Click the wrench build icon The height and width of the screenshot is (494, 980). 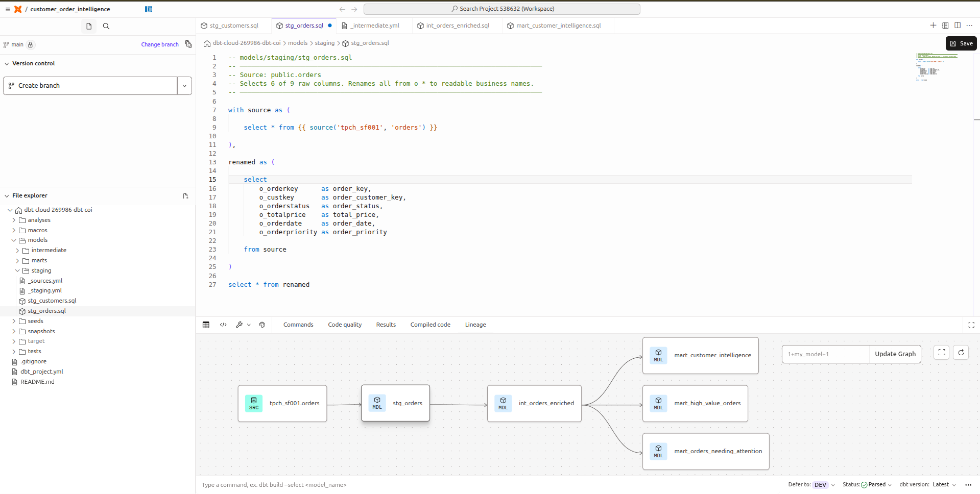coord(239,325)
